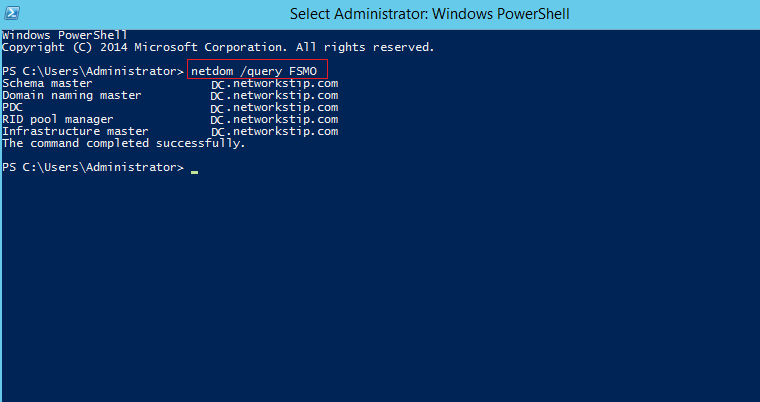The width and height of the screenshot is (760, 402).
Task: Click the PDC role label
Action: 12,107
